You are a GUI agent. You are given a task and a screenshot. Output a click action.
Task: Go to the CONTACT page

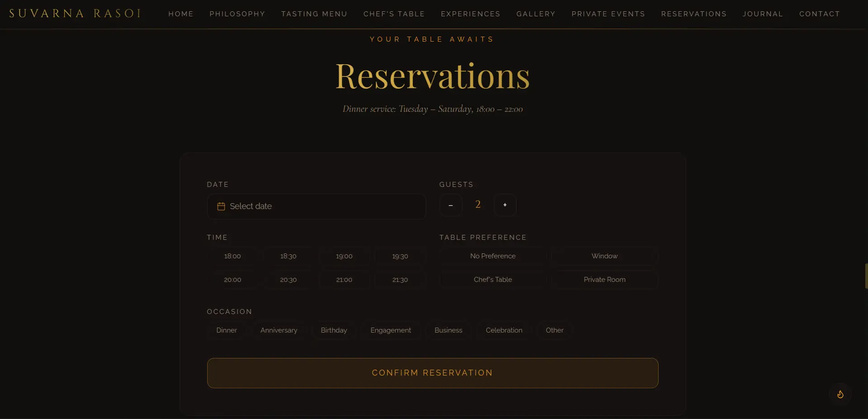pyautogui.click(x=820, y=14)
